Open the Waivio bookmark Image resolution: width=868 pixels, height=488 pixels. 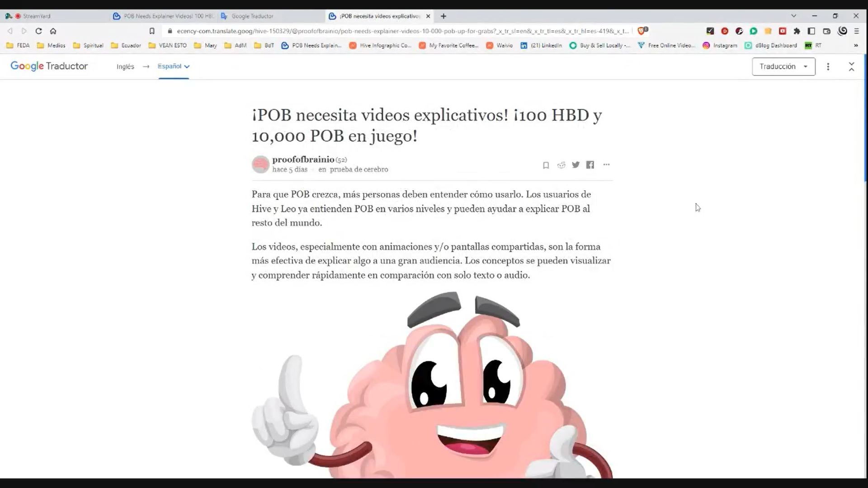[x=500, y=45]
